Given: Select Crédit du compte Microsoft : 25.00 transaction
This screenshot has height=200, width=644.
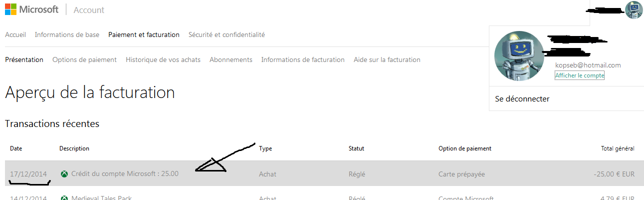Looking at the screenshot, I should (125, 173).
